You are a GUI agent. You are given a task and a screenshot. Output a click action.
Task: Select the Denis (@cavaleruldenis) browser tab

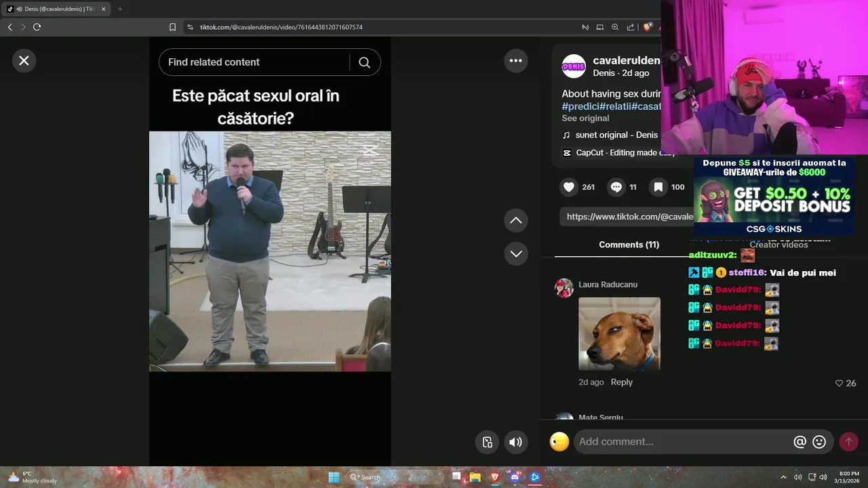click(x=56, y=9)
